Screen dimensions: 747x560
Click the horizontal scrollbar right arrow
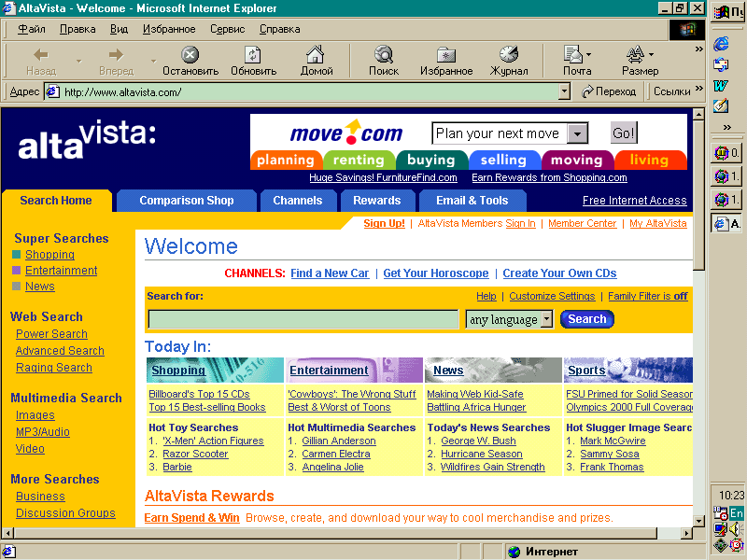pos(686,533)
